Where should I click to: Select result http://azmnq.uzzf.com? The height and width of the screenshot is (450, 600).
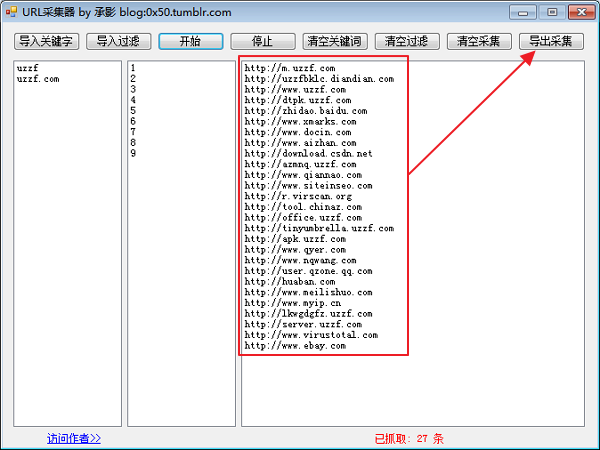click(301, 164)
